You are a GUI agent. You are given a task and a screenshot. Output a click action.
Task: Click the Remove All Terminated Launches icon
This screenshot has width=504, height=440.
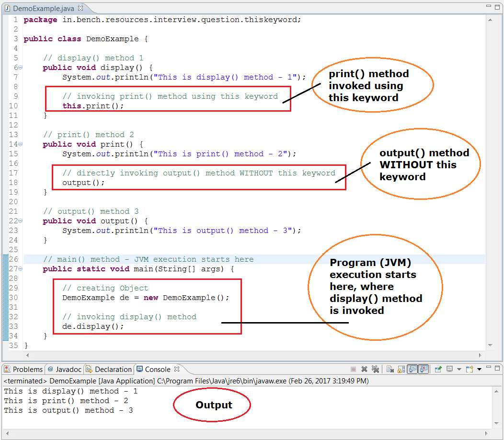coord(376,369)
